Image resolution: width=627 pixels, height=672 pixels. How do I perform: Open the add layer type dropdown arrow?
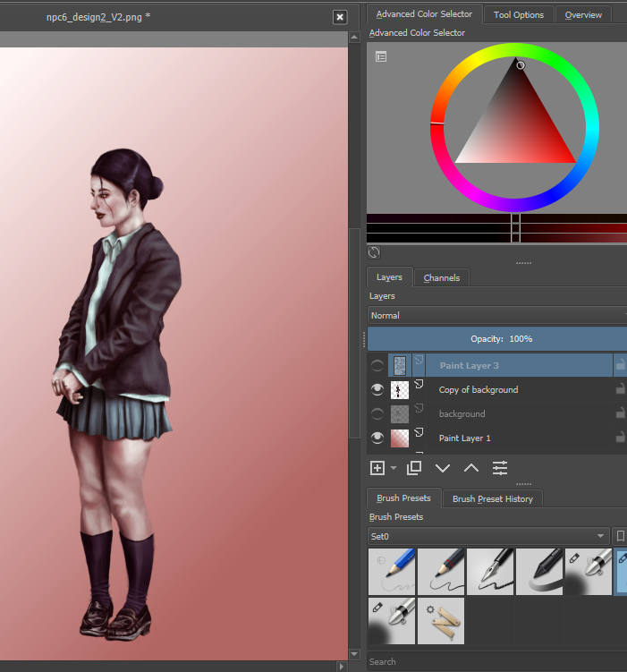pyautogui.click(x=394, y=468)
